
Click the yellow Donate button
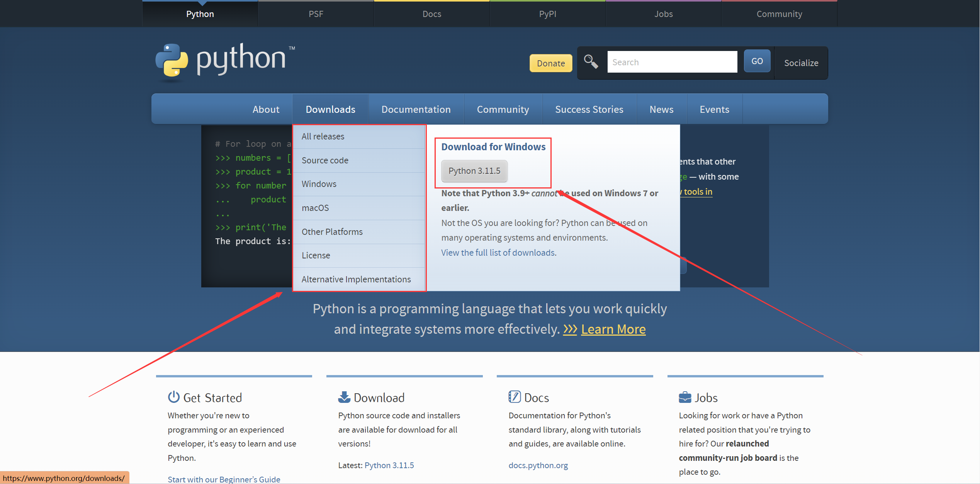[x=550, y=63]
